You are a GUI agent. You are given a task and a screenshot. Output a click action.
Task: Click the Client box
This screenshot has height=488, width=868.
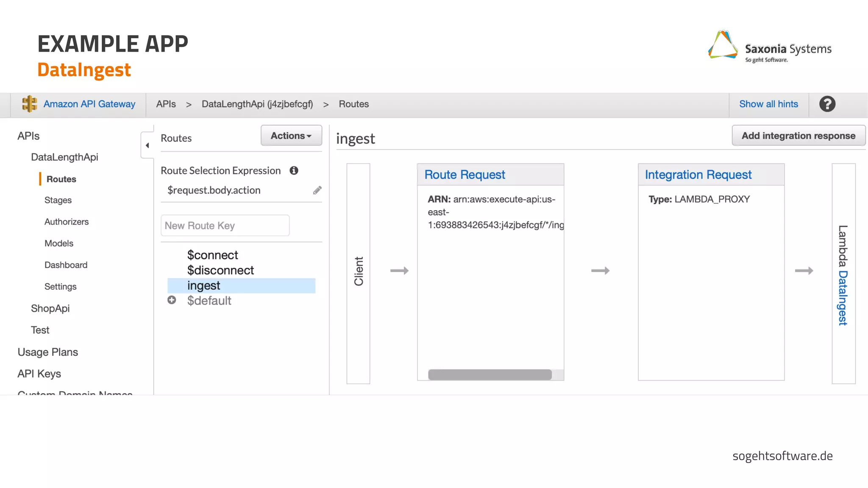(x=358, y=274)
